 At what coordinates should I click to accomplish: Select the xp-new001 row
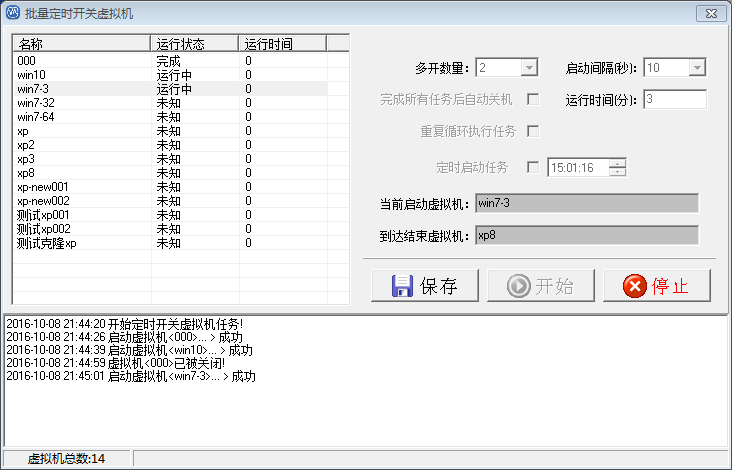pyautogui.click(x=170, y=187)
